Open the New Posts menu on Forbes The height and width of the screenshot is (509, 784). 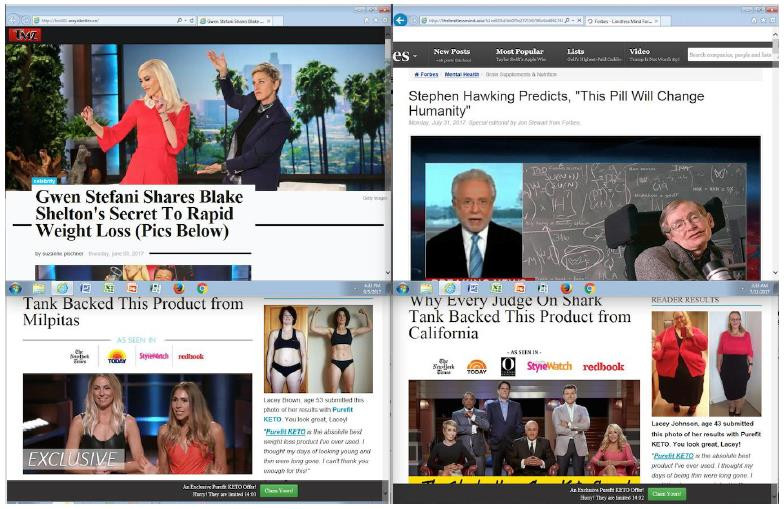452,54
